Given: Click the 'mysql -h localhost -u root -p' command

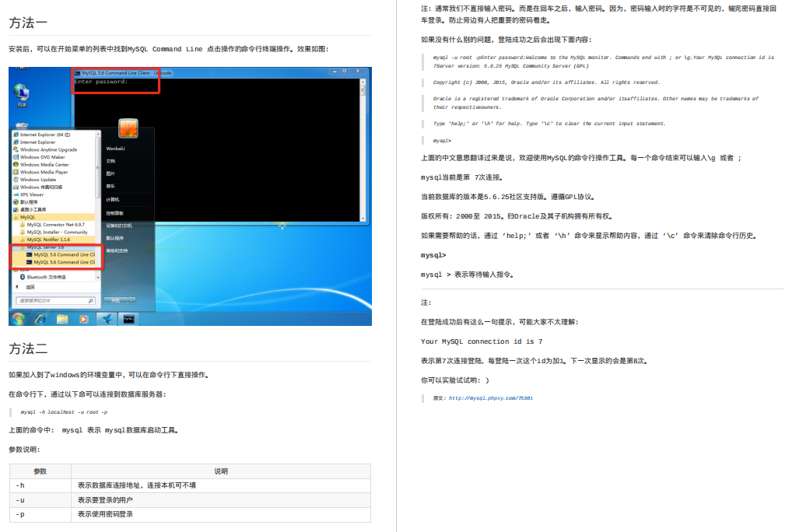Looking at the screenshot, I should [x=64, y=412].
